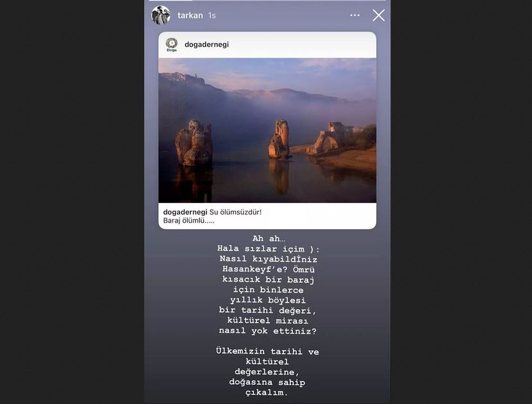Open the dogadernegi account name in card header

pyautogui.click(x=206, y=44)
